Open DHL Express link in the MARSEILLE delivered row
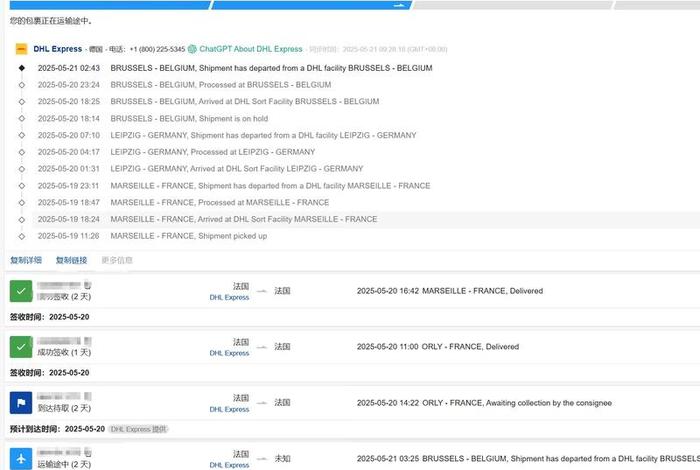The height and width of the screenshot is (470, 700). tap(229, 297)
